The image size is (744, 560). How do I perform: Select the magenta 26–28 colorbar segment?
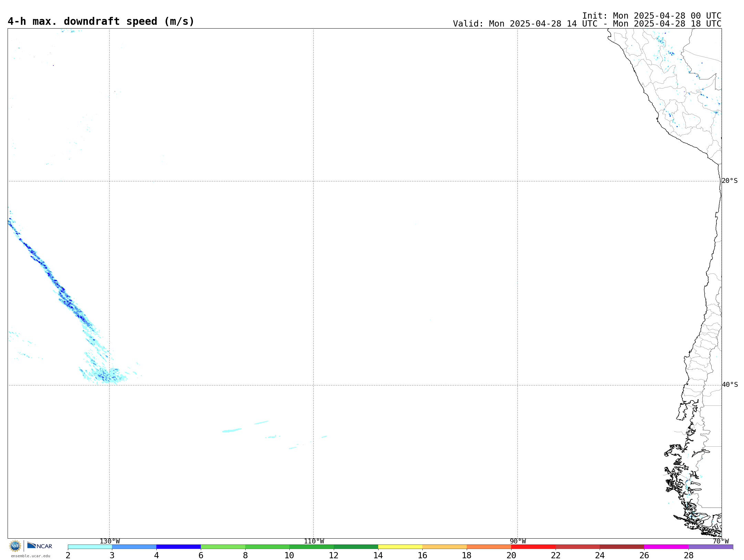click(x=666, y=547)
